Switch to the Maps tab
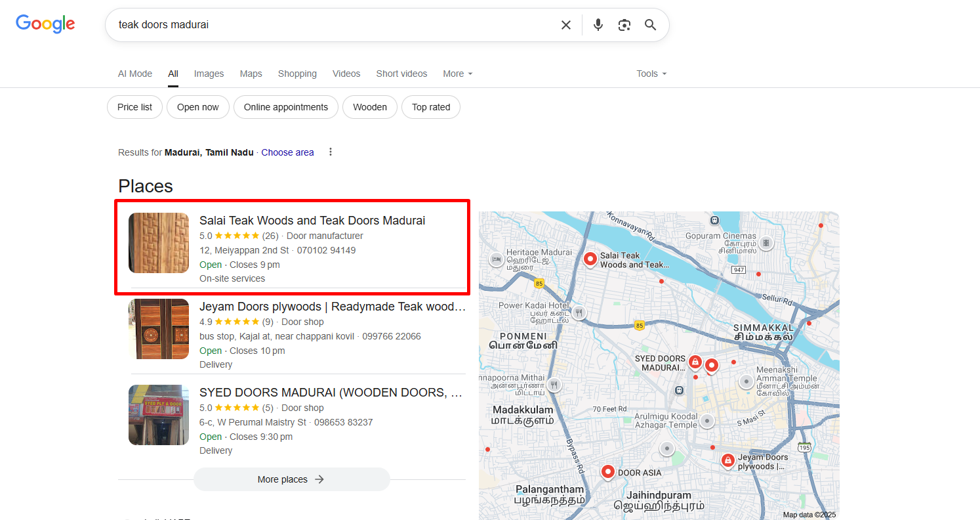Screen dimensions: 980x520 [x=251, y=74]
